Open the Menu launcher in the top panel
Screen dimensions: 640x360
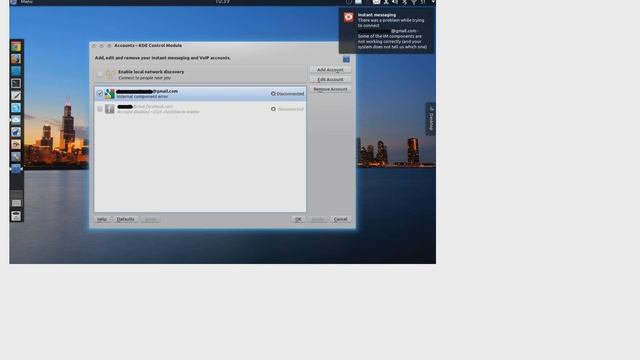coord(22,2)
